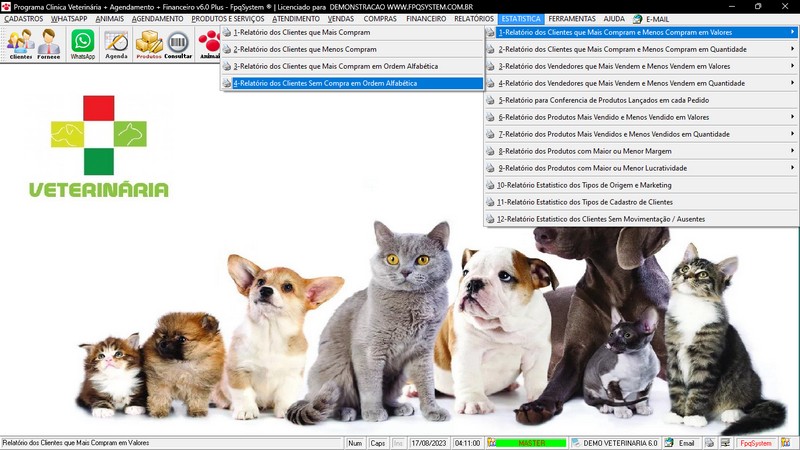Click the Animais paw toolbar icon
Image resolution: width=800 pixels, height=450 pixels.
click(x=209, y=44)
